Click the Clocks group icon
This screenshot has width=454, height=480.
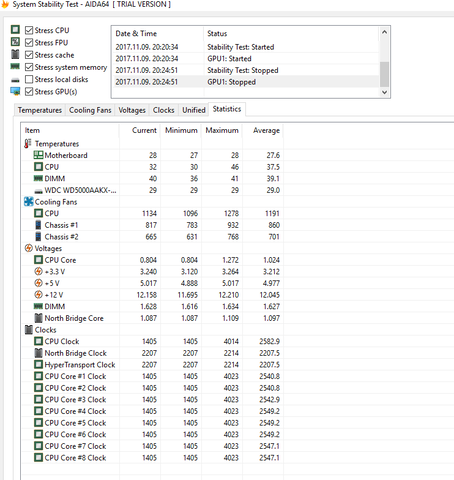[29, 330]
